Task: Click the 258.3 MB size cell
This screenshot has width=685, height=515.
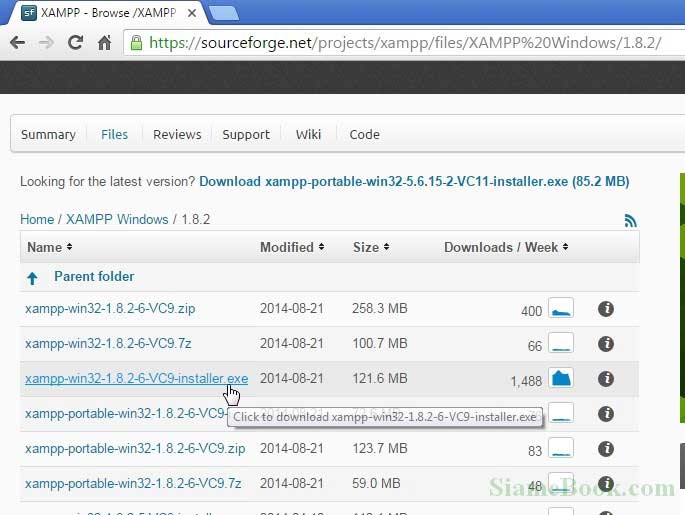Action: click(380, 309)
